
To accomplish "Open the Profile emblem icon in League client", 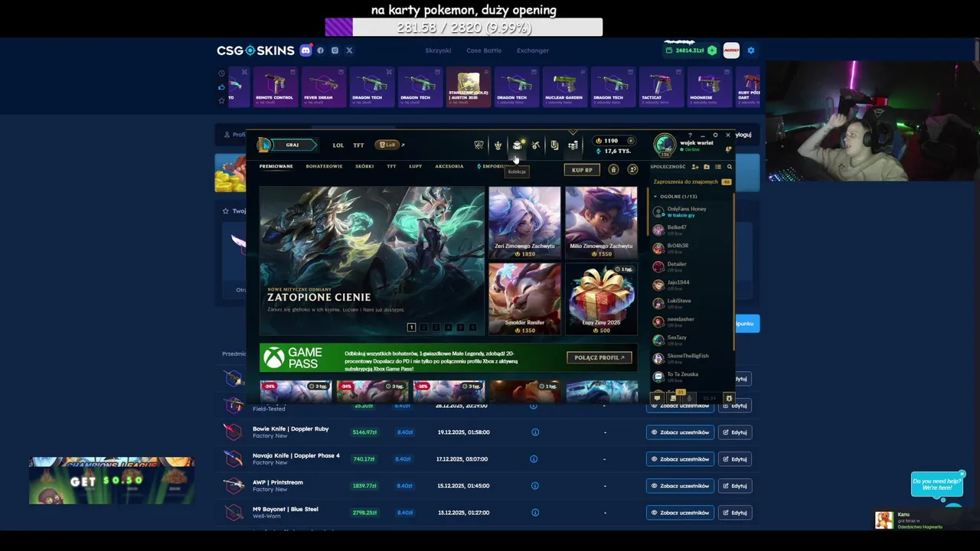I will pos(498,145).
